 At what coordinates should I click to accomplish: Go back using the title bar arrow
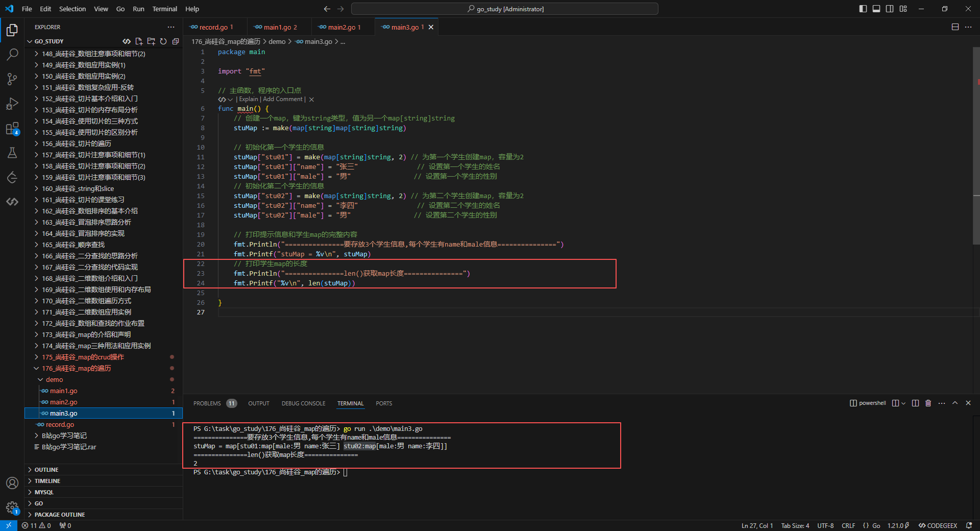(327, 9)
